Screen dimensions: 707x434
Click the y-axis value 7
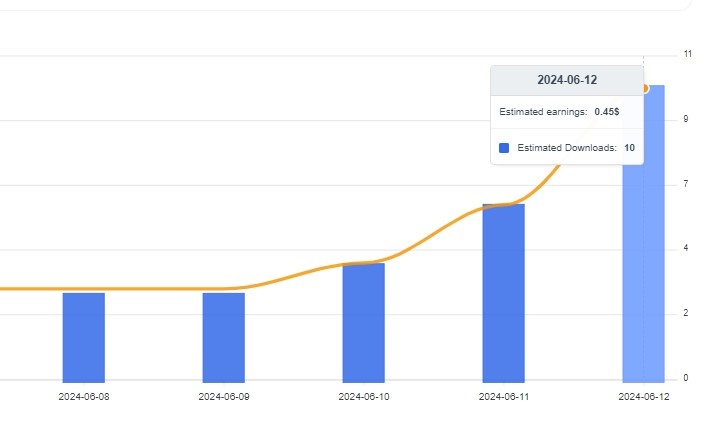(686, 184)
